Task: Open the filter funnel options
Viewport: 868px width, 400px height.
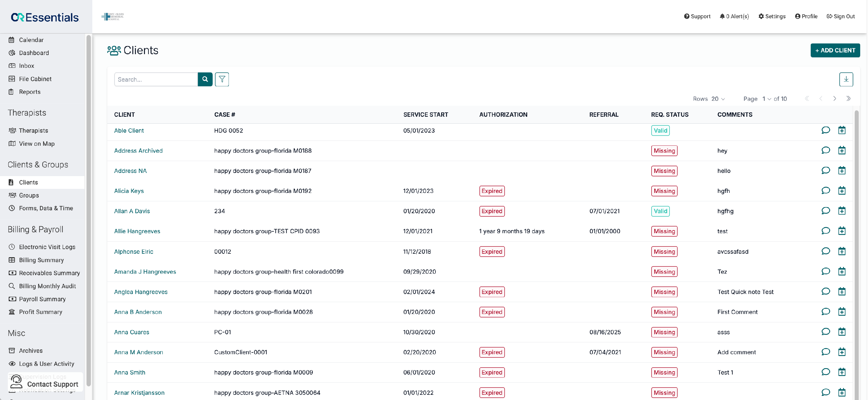Action: (222, 79)
